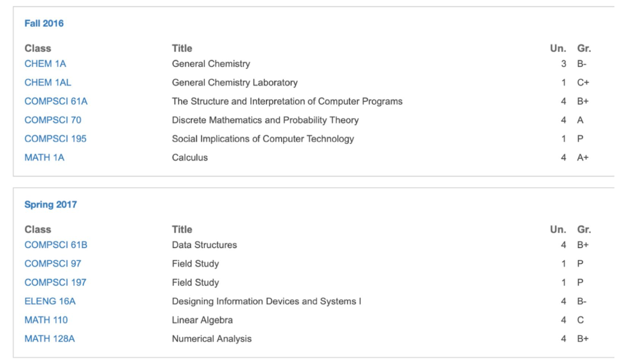Open the MATH 1A course link
The height and width of the screenshot is (364, 627).
click(44, 158)
